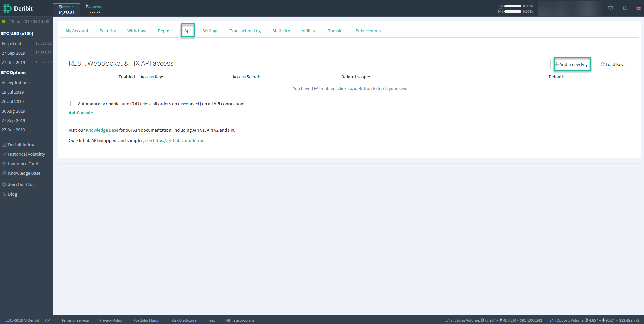
Task: Open the Transaction Log tab
Action: 245,31
